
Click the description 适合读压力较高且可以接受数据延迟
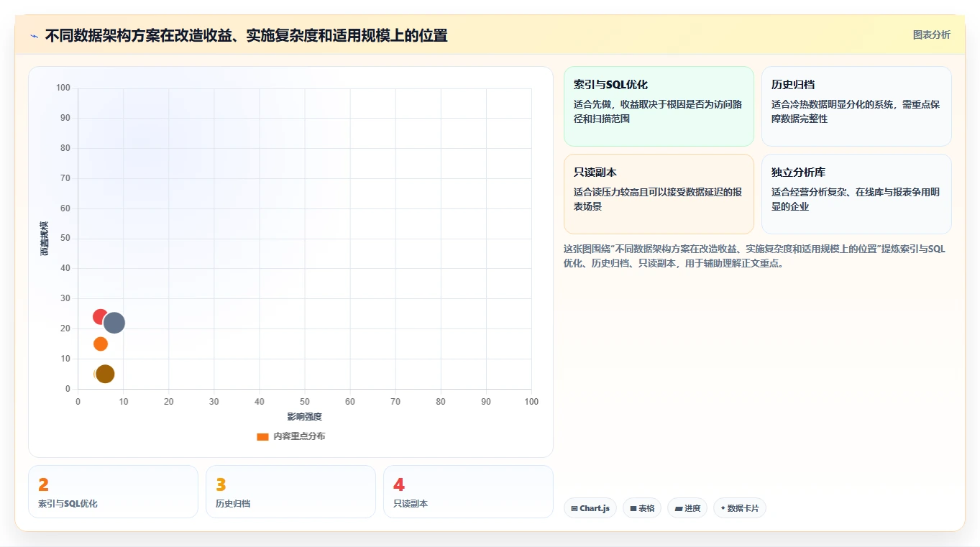[x=659, y=199]
